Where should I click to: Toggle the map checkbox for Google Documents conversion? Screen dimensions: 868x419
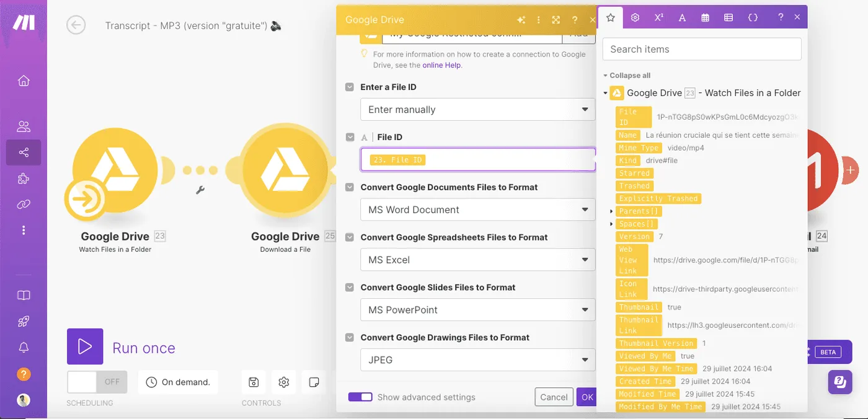pos(350,187)
